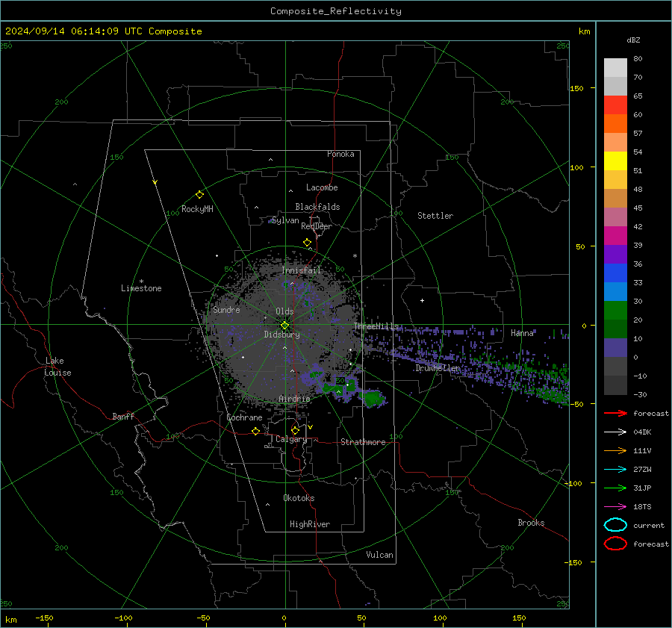Click the red forecast arrow in legend
This screenshot has height=628, width=672.
point(615,413)
